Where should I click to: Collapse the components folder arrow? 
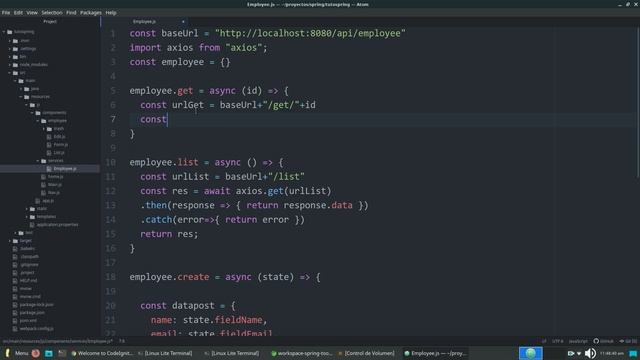[x=33, y=113]
